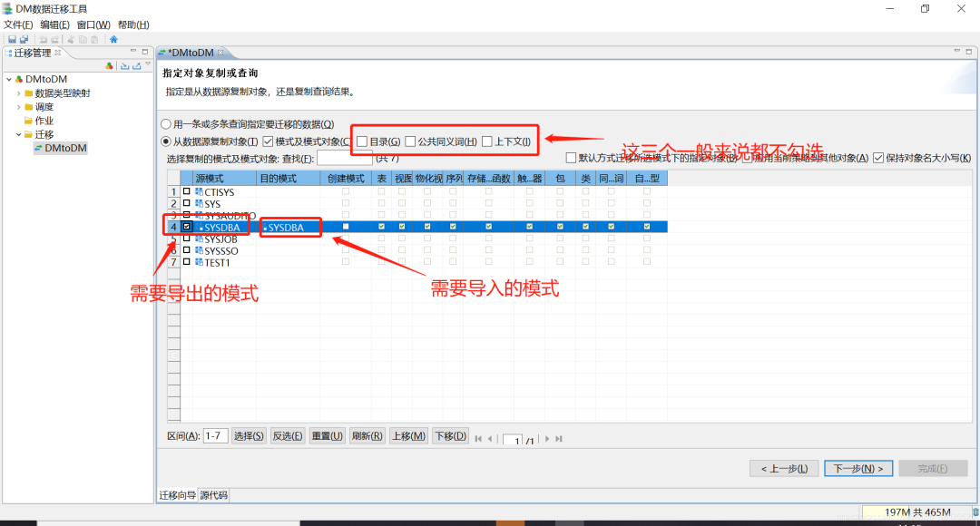This screenshot has width=980, height=526.
Task: Check the CTISYS schema row checkbox
Action: click(x=186, y=191)
